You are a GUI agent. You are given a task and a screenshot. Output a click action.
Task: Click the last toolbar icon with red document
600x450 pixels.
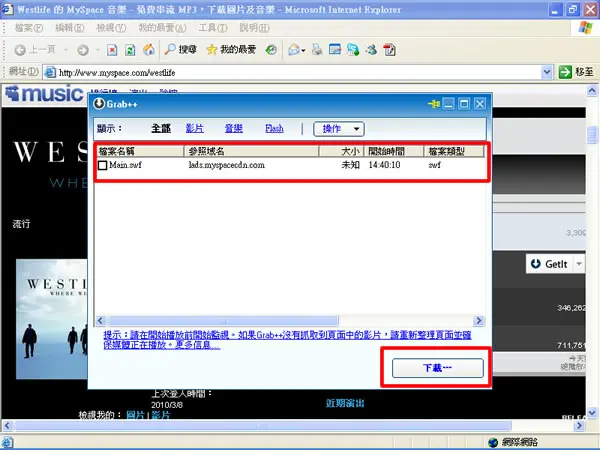[389, 50]
